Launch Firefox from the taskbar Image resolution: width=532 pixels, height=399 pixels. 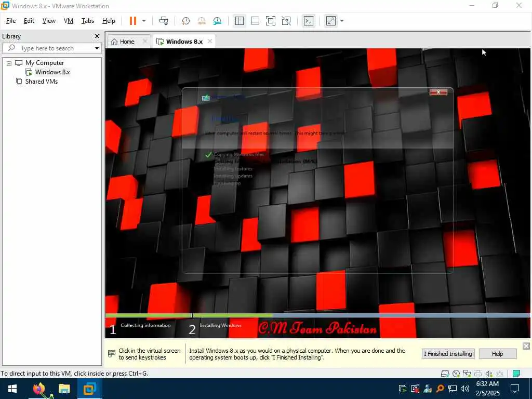(39, 389)
